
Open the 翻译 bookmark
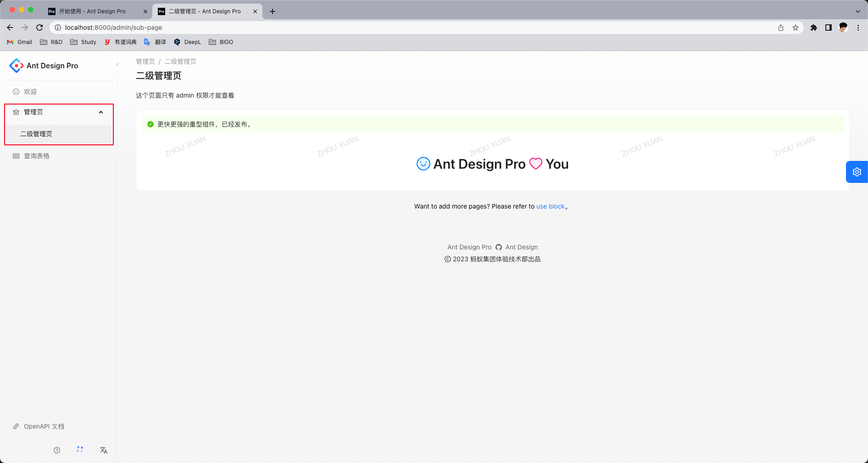click(x=155, y=42)
